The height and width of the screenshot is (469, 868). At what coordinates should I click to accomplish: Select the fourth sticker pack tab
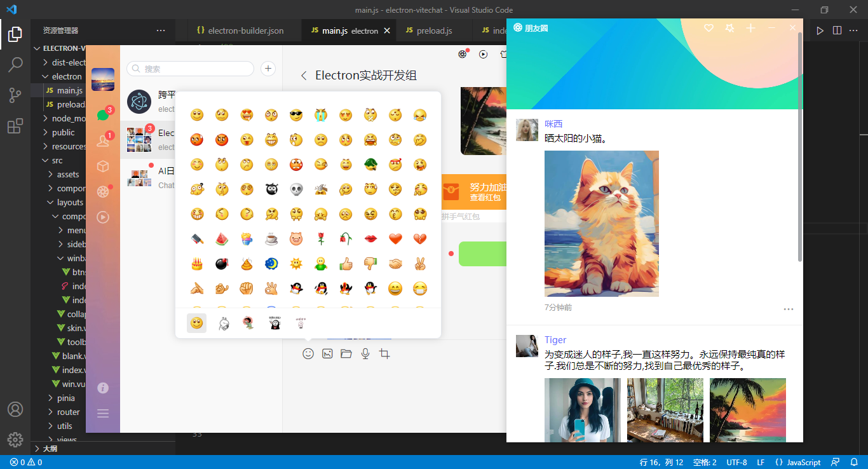pos(275,323)
